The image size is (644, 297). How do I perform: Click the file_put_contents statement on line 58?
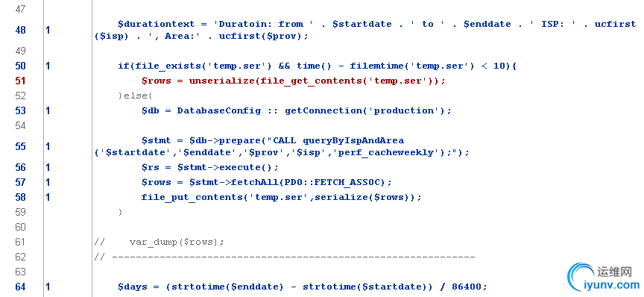click(281, 198)
